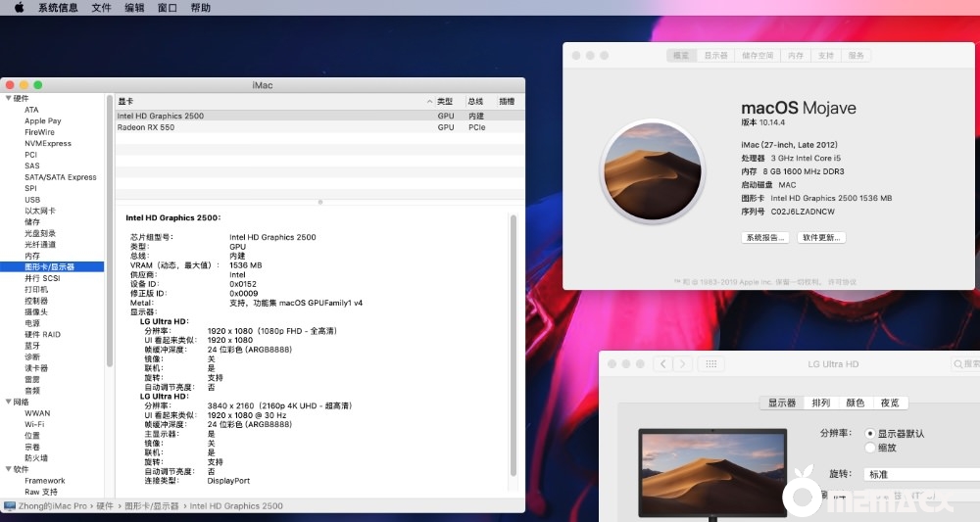The height and width of the screenshot is (522, 980).
Task: Click the 软件更新... button
Action: pos(822,238)
